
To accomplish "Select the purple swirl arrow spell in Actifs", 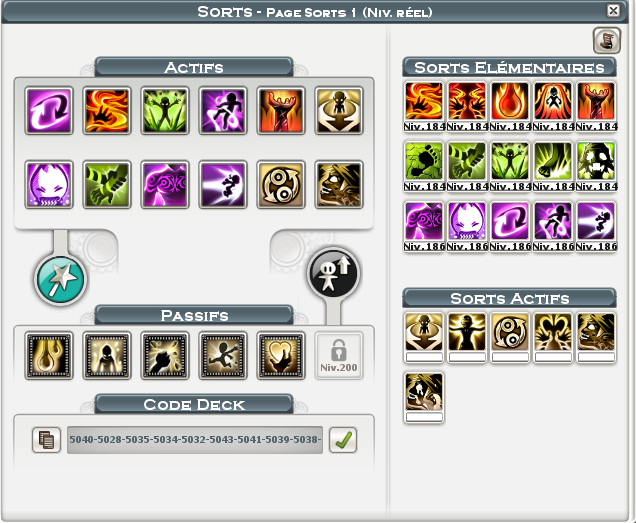I will [x=49, y=110].
